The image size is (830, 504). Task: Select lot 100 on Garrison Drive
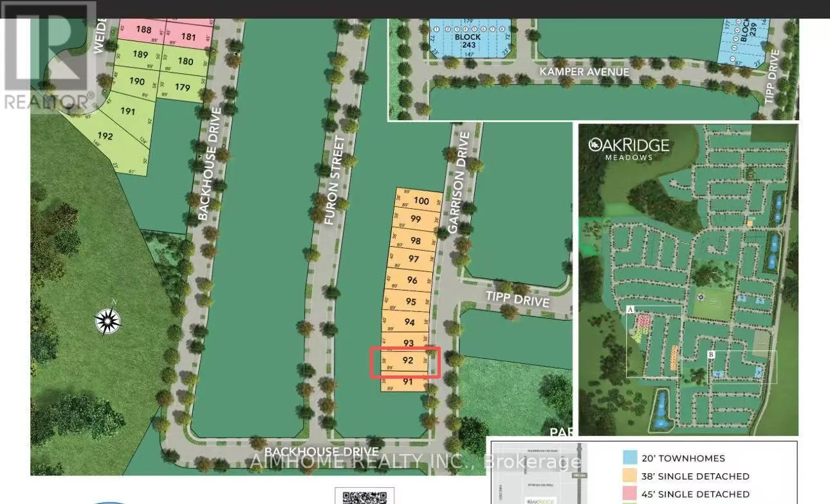point(421,201)
